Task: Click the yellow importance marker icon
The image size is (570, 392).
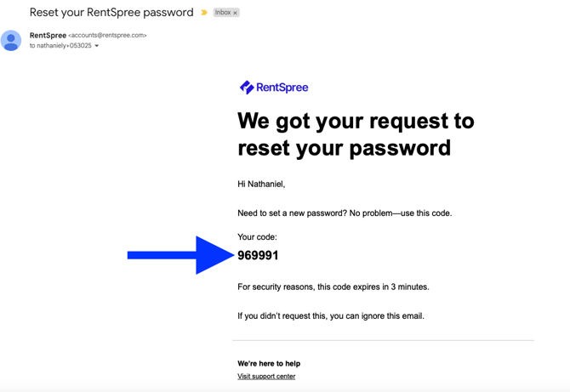Action: point(204,13)
